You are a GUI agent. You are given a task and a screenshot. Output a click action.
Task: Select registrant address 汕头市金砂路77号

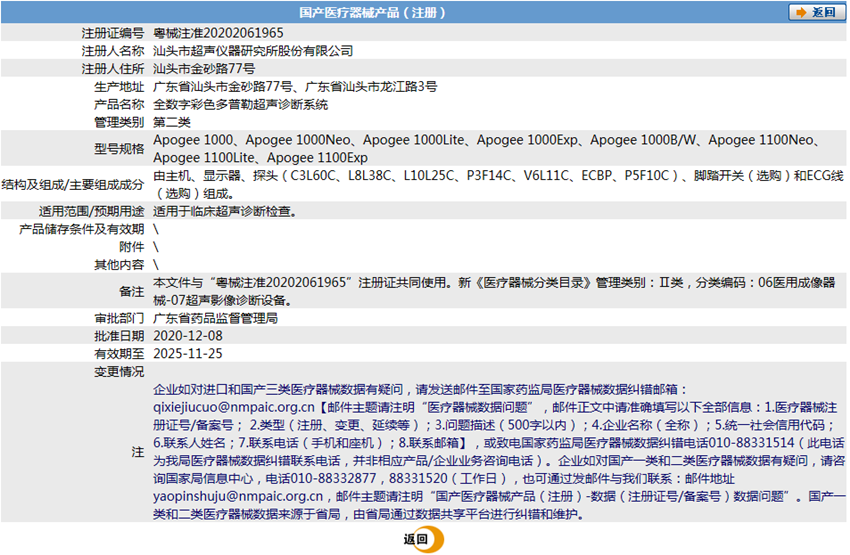(x=204, y=69)
